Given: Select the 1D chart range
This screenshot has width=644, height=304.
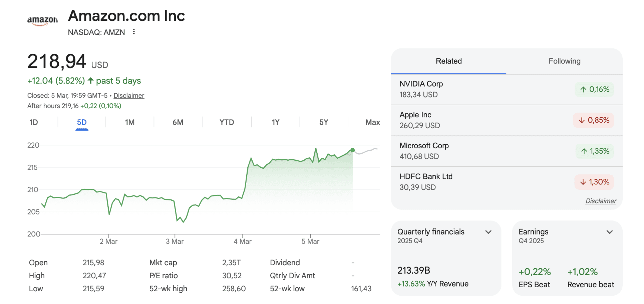Looking at the screenshot, I should coord(34,122).
